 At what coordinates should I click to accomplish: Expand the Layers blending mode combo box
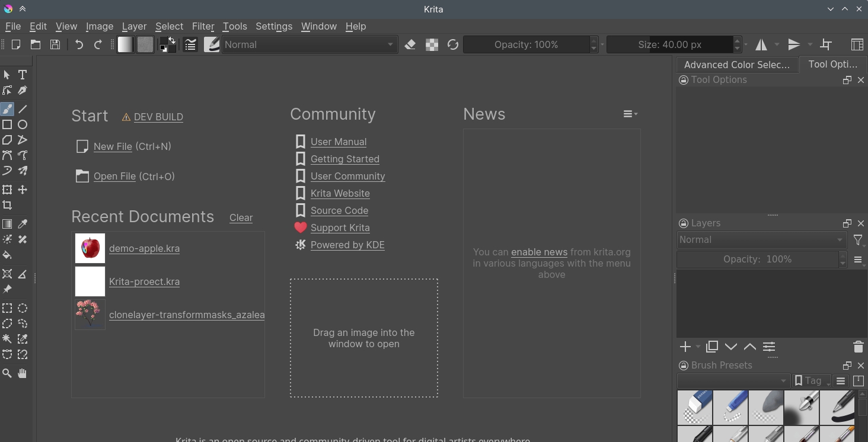tap(761, 240)
